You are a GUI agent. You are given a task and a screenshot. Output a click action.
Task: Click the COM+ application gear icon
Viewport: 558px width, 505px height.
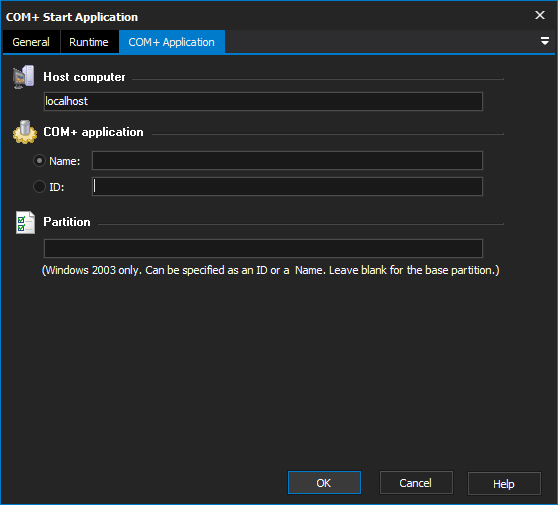[25, 132]
